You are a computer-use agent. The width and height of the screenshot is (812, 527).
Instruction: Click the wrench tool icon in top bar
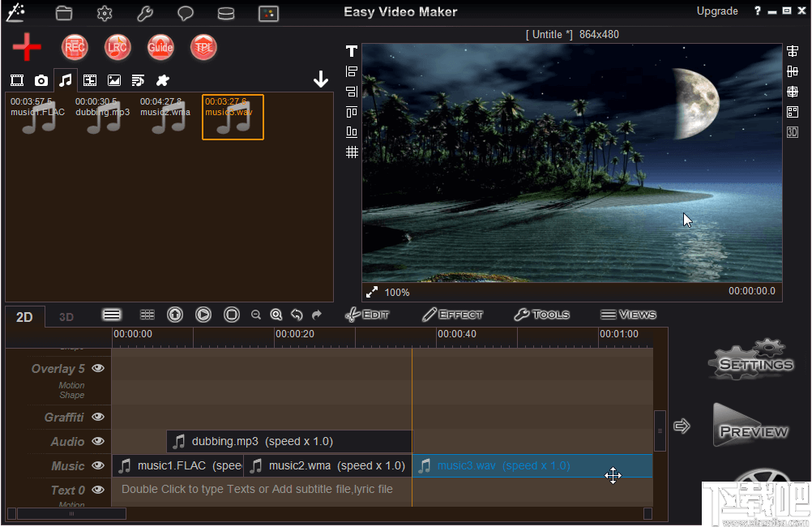point(144,13)
